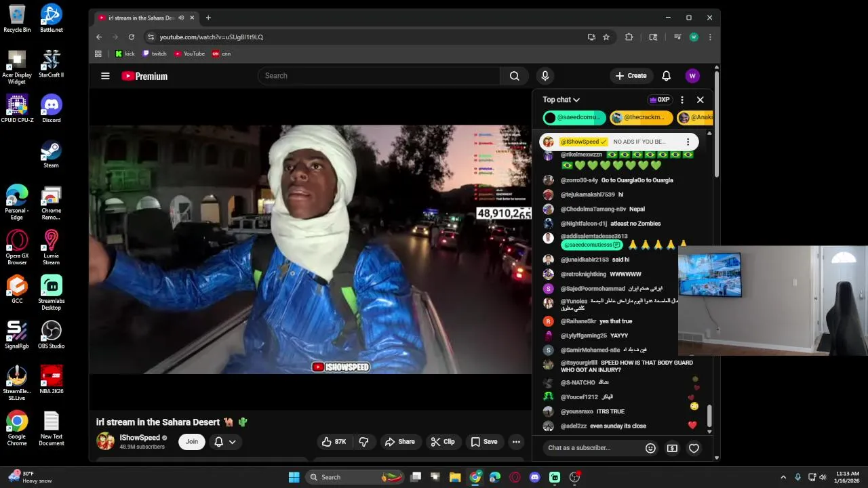Open options for the pinned IShowSpeed message

pyautogui.click(x=688, y=142)
